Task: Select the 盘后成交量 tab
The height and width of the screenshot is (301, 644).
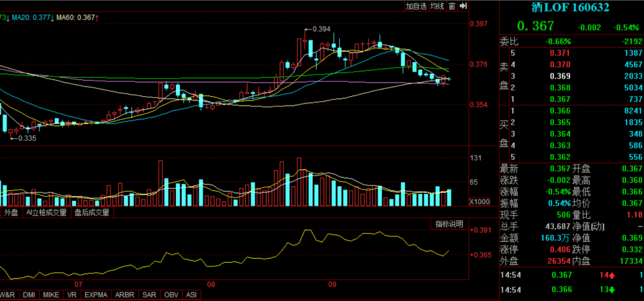Action: (x=92, y=212)
